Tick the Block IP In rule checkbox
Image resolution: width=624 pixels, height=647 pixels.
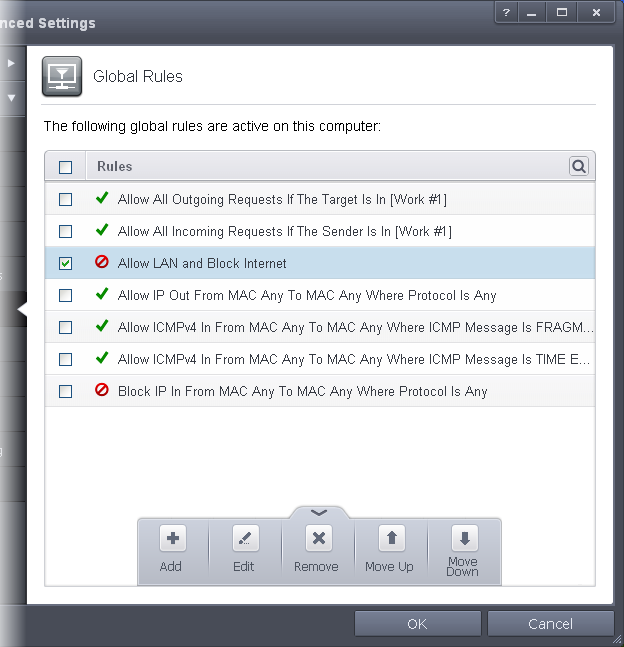[66, 392]
